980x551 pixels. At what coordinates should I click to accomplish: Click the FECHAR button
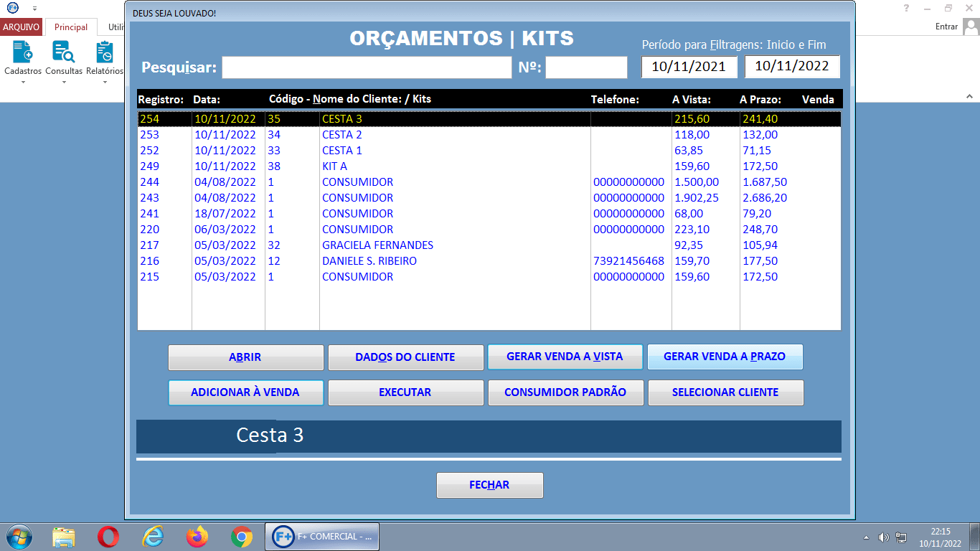[489, 485]
